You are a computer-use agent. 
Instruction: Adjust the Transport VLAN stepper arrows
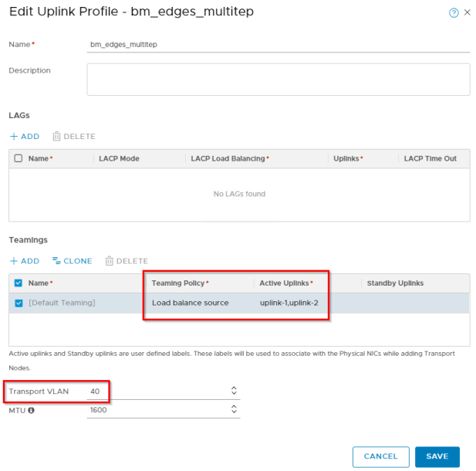(x=234, y=391)
